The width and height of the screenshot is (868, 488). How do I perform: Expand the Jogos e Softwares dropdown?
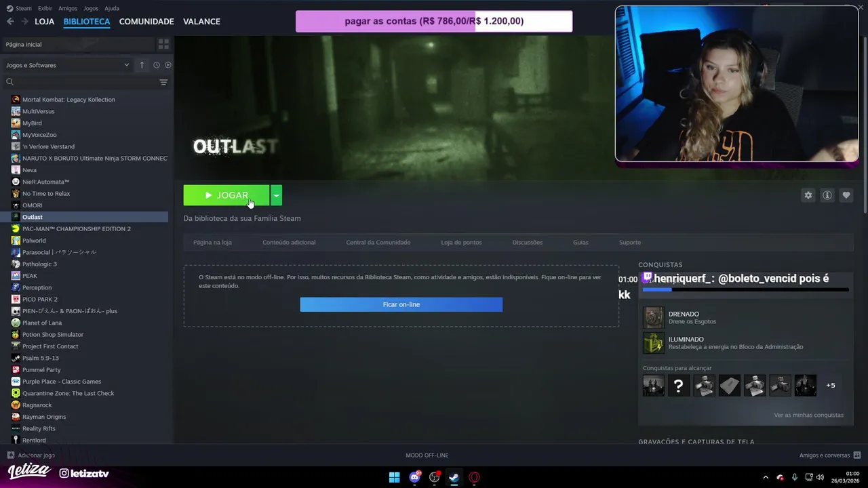tap(68, 65)
